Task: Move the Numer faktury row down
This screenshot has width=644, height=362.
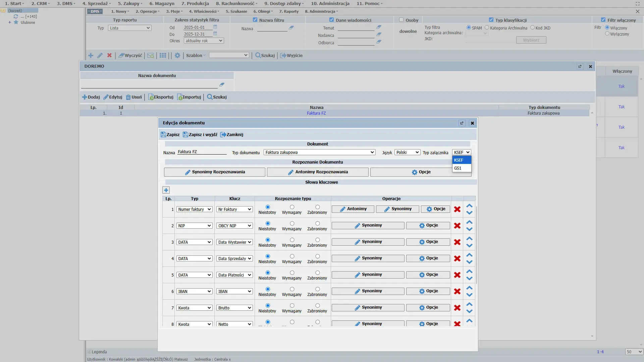Action: 469,213
